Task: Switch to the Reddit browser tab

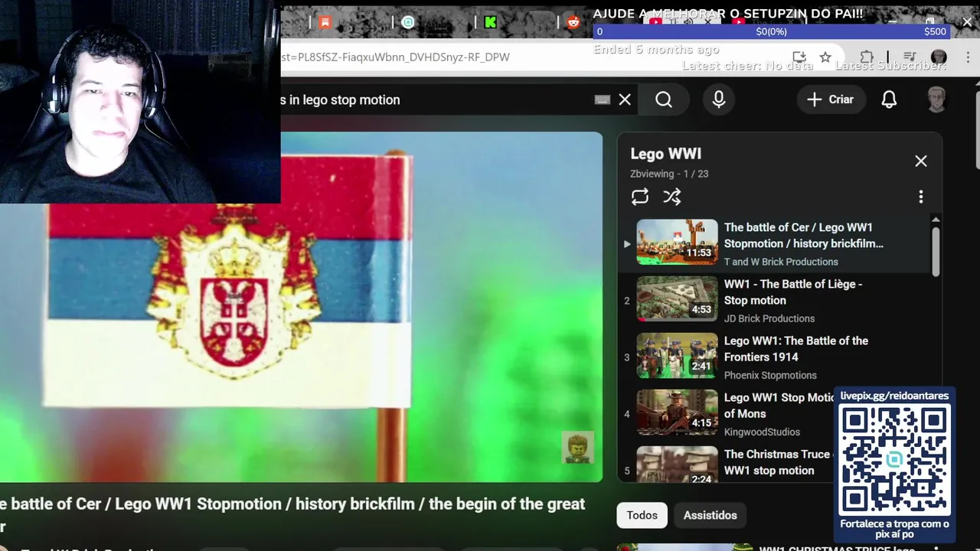Action: tap(573, 22)
